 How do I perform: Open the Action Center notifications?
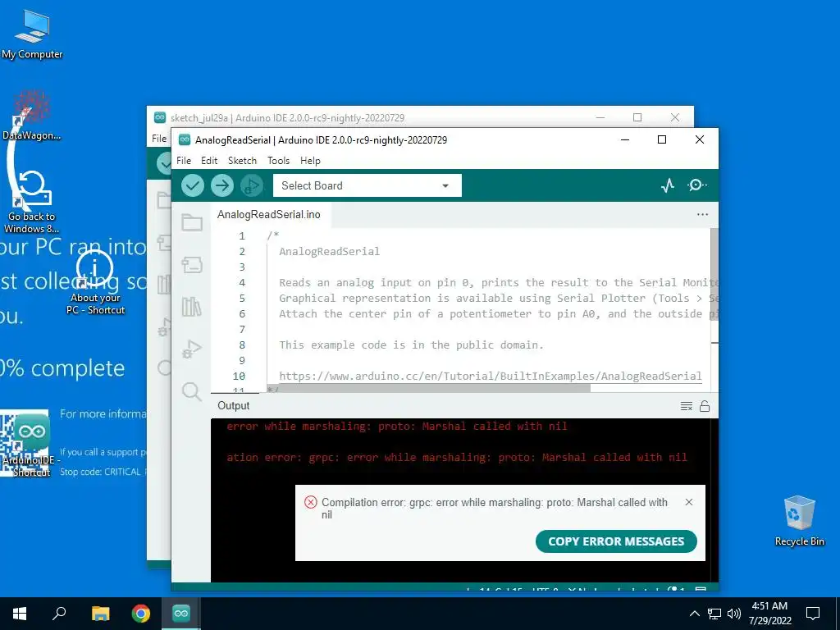[813, 614]
